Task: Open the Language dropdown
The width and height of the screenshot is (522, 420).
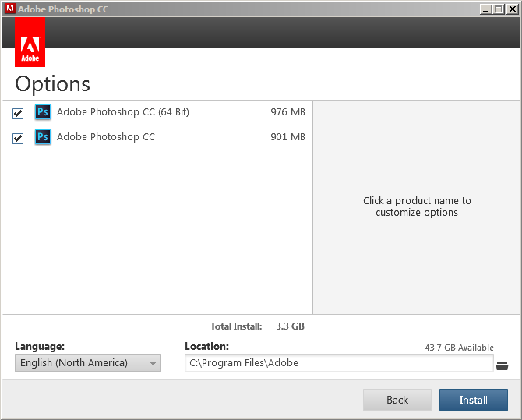Action: [88, 362]
